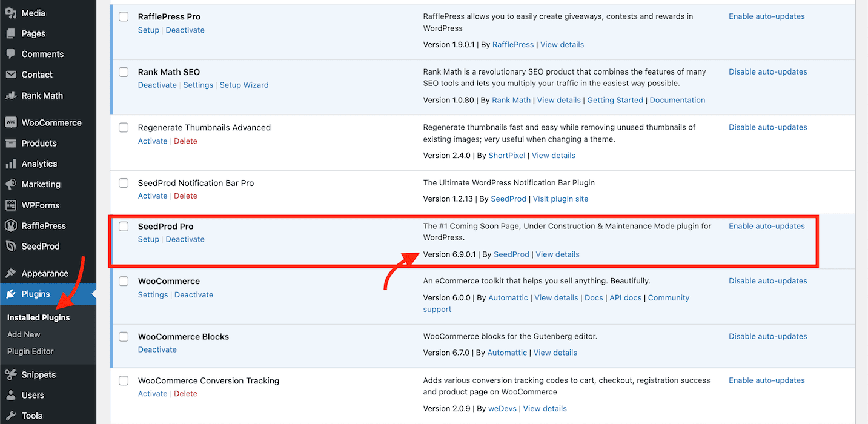Delete SeedProd Notification Bar Pro
Screen dimensions: 868x424
(186, 196)
